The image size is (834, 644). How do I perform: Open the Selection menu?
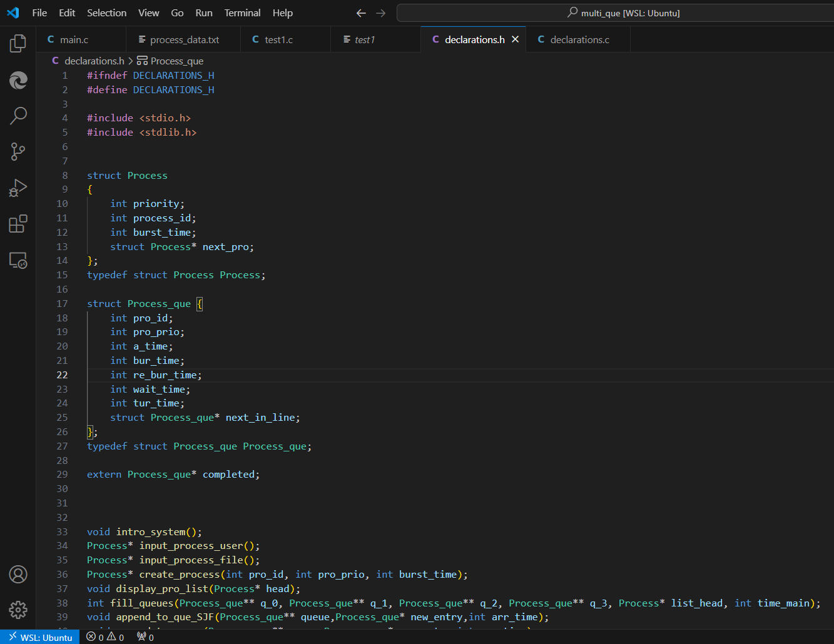(106, 13)
